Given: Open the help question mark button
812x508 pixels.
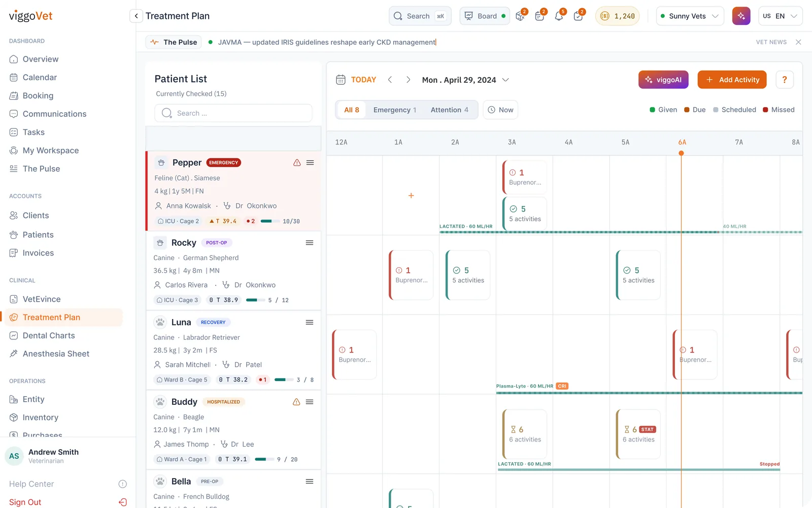Looking at the screenshot, I should pos(785,80).
